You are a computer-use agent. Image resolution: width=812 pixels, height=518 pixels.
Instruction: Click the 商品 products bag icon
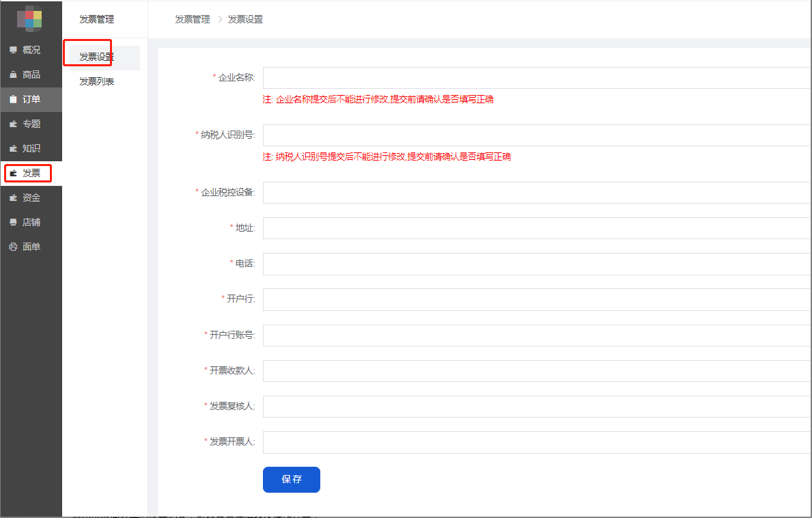coord(13,74)
